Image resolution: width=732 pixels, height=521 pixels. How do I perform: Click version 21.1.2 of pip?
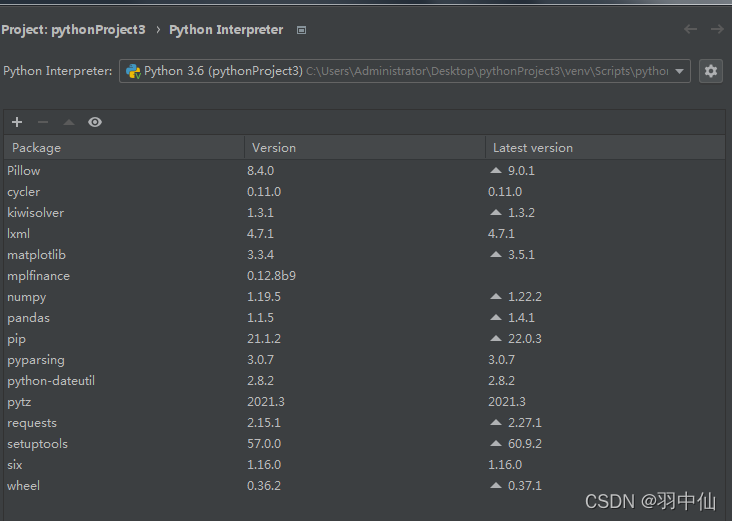tap(264, 339)
